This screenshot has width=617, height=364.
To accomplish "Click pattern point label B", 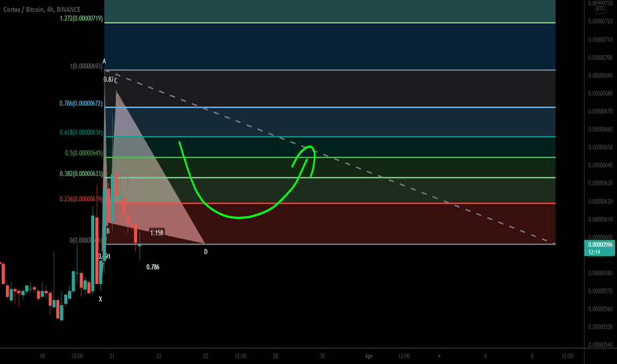I will 108,232.
